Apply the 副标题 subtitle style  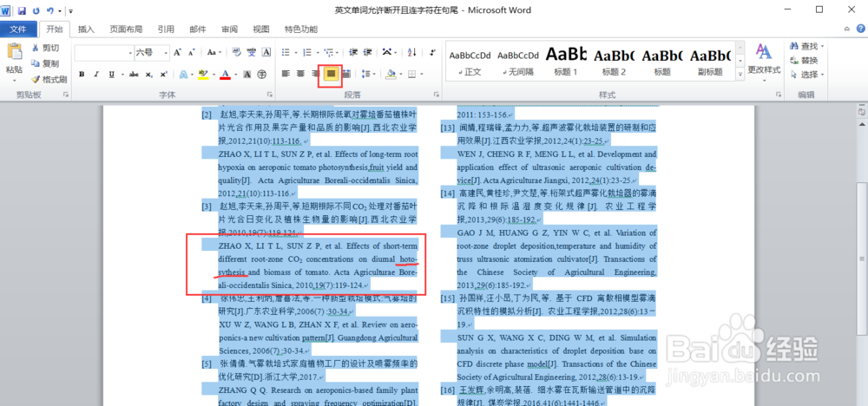(710, 62)
